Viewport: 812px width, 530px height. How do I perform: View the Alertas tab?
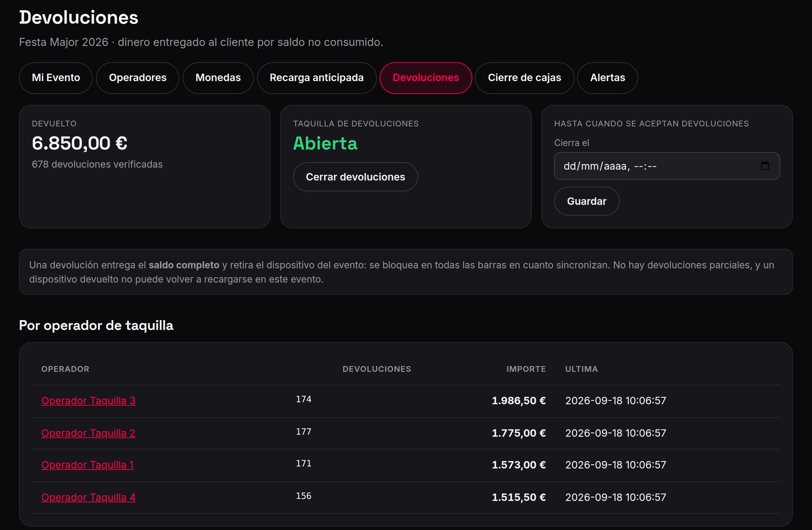[x=607, y=78]
